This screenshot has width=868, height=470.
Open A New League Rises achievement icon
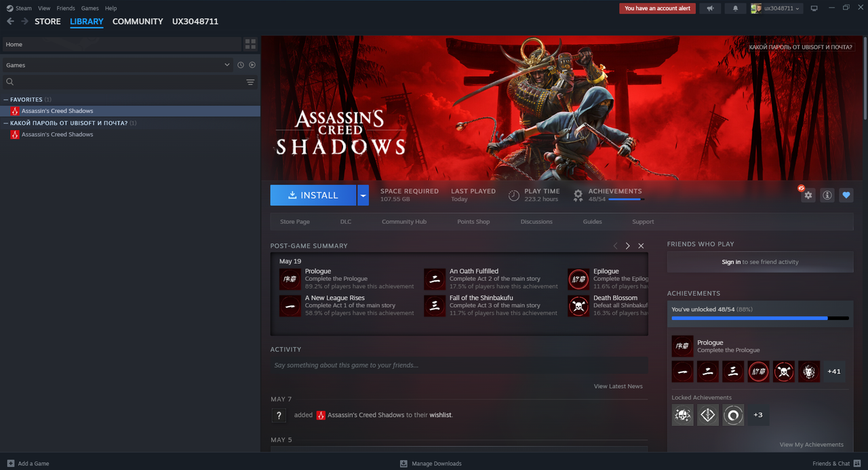290,306
